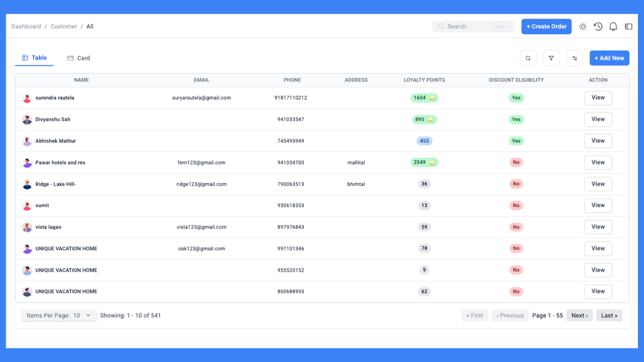
Task: Click the Card view icon
Action: click(70, 58)
